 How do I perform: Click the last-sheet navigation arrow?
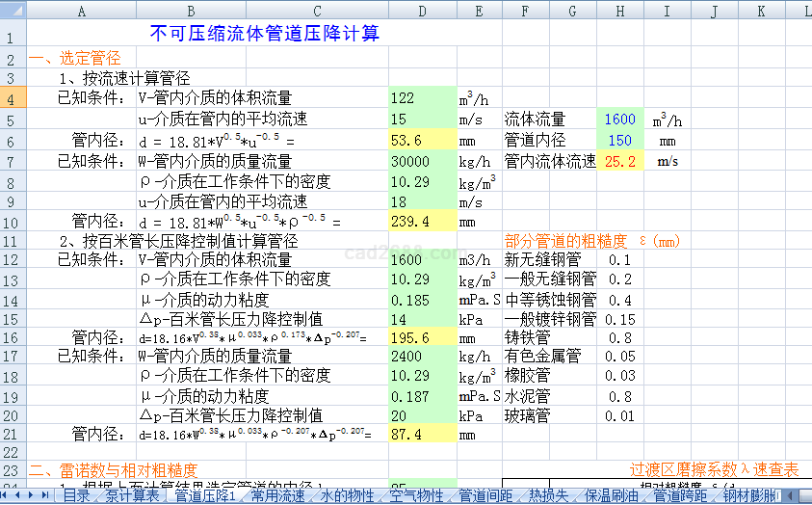point(45,495)
